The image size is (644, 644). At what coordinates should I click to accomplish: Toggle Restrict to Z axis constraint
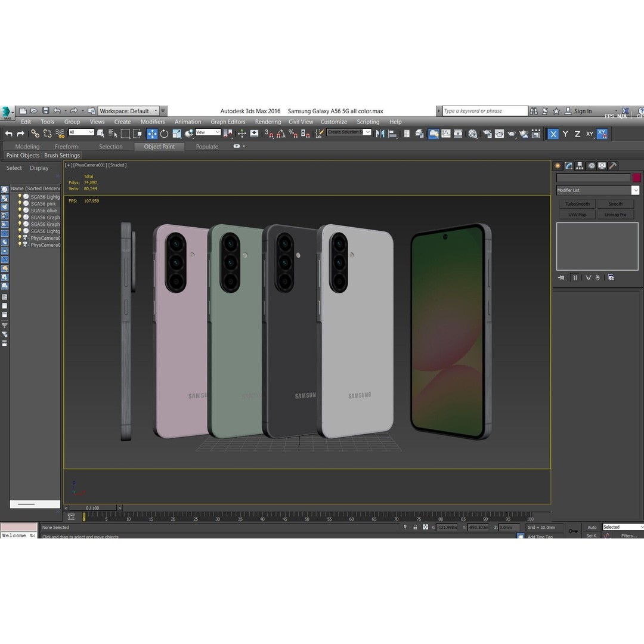click(577, 134)
